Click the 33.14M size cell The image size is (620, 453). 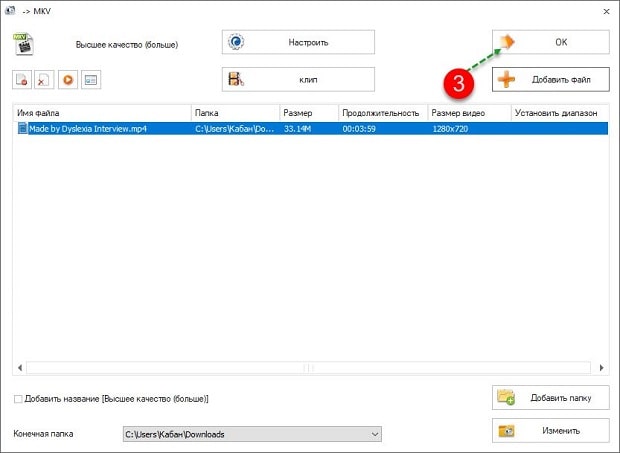coord(297,129)
